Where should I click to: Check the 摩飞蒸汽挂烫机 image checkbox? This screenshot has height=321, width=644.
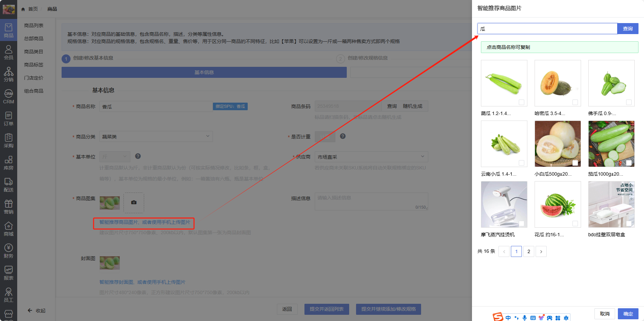tap(522, 224)
